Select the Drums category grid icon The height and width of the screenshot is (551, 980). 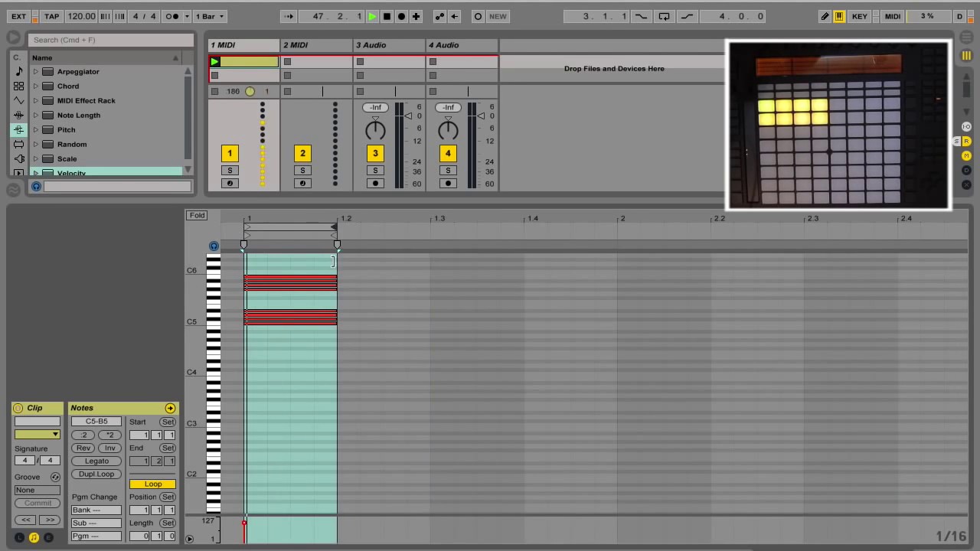[x=19, y=86]
